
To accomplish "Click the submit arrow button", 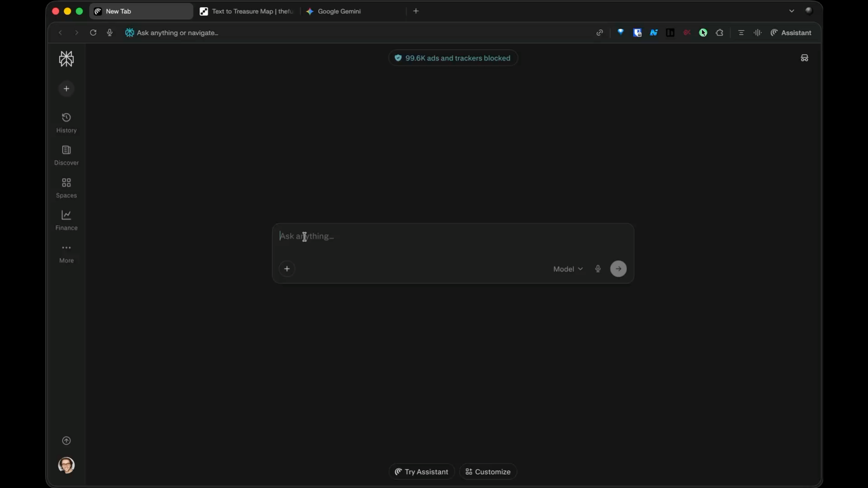I will (x=618, y=269).
